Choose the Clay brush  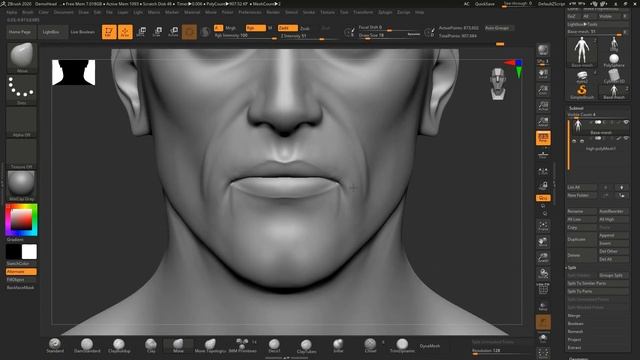coord(151,345)
